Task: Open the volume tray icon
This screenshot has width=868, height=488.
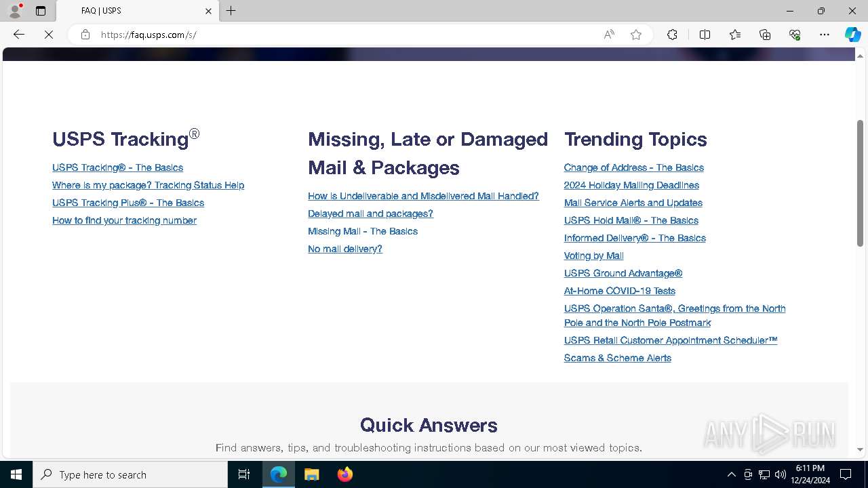Action: (781, 474)
